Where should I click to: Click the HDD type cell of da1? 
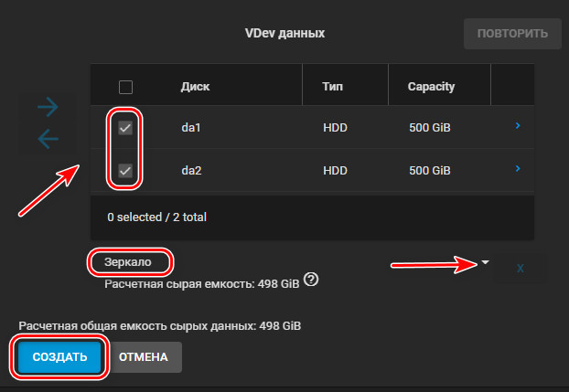point(335,128)
